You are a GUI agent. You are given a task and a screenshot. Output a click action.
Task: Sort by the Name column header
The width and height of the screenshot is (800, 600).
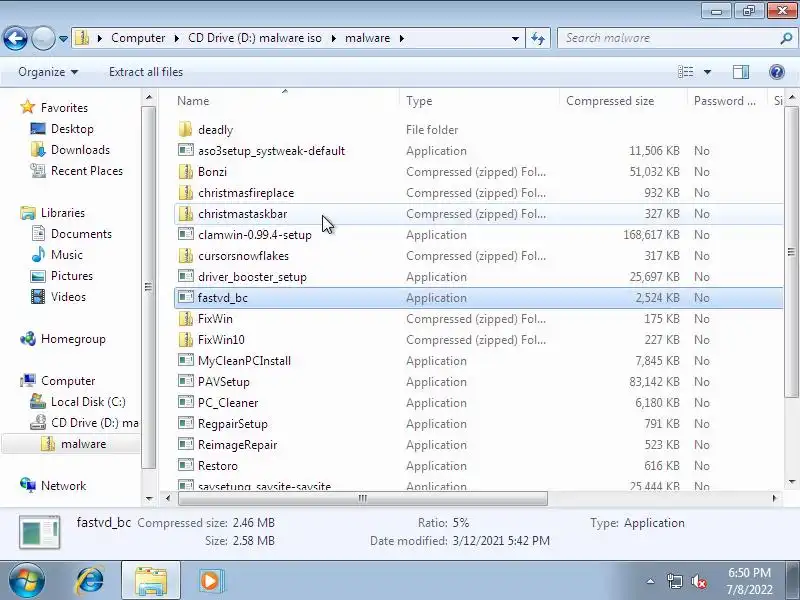pos(193,101)
